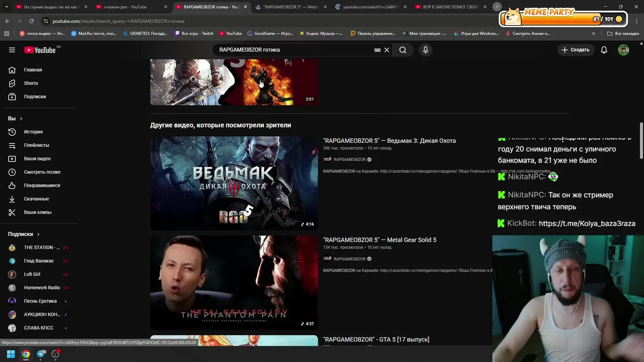Click the page vertical scrollbar
The image size is (644, 362).
pos(641,140)
